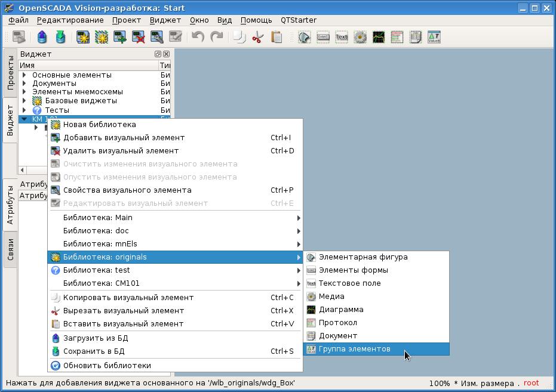This screenshot has width=556, height=392.
Task: Click the Elementary figure toolbar icon
Action: click(x=305, y=37)
